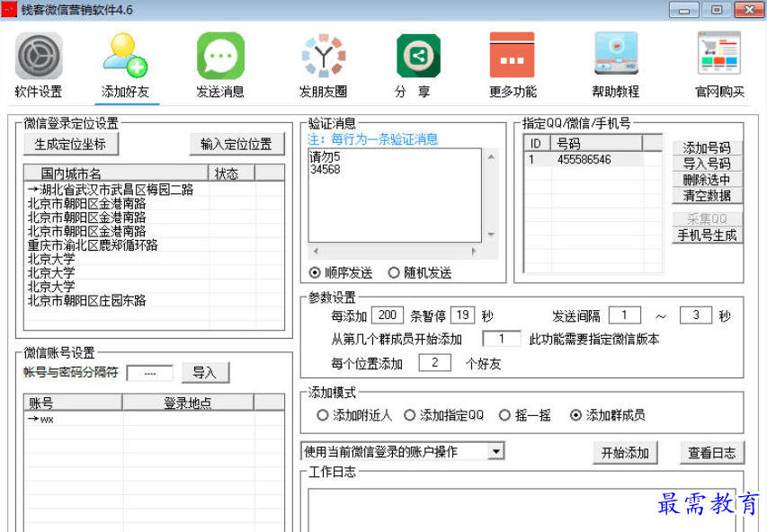Viewport: 767px width, 532px height.
Task: Expand the 使用当前微信登录的账户操作 dropdown
Action: tap(496, 451)
